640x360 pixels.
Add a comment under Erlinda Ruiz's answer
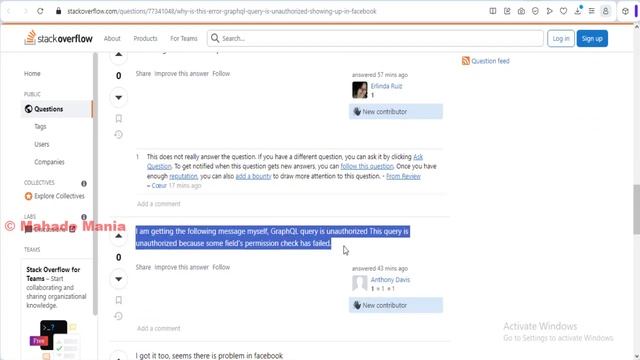(159, 204)
